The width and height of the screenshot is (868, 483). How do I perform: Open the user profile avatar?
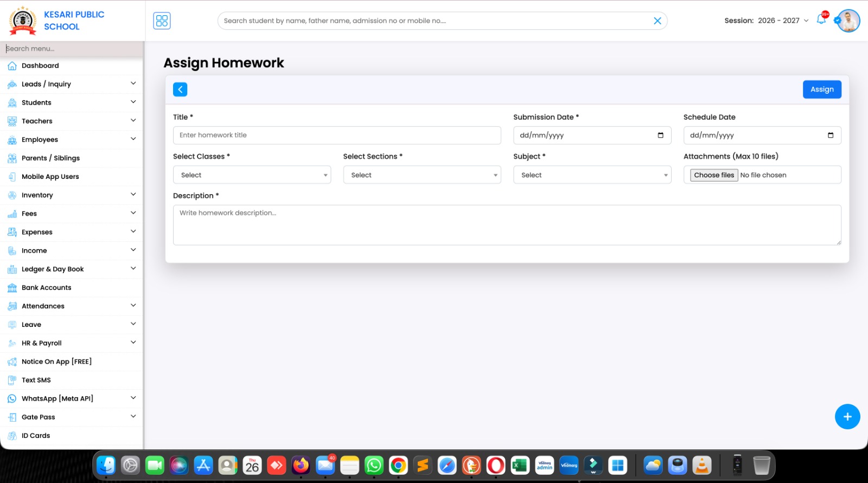pyautogui.click(x=848, y=21)
